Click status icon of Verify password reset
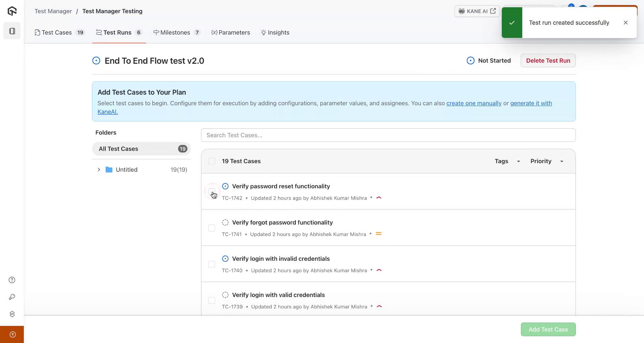 click(225, 186)
